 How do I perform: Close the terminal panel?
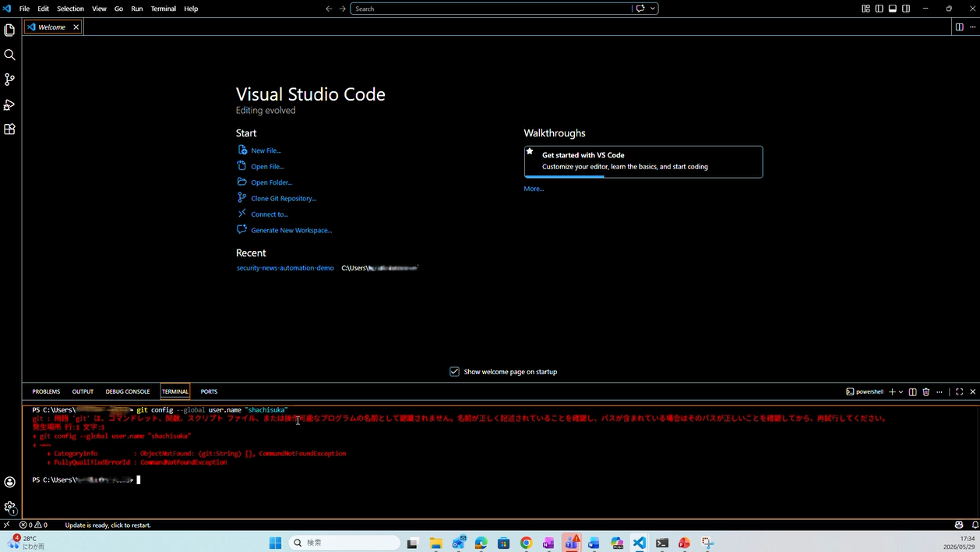tap(972, 391)
